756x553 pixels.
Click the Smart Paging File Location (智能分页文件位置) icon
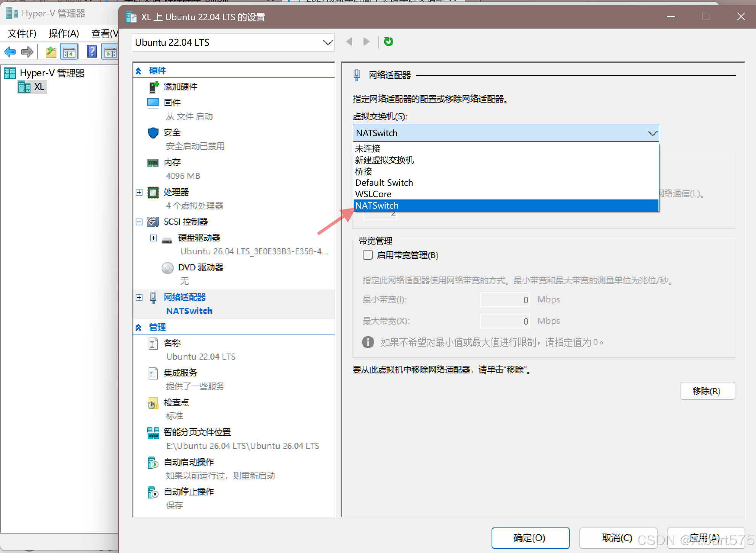(153, 432)
